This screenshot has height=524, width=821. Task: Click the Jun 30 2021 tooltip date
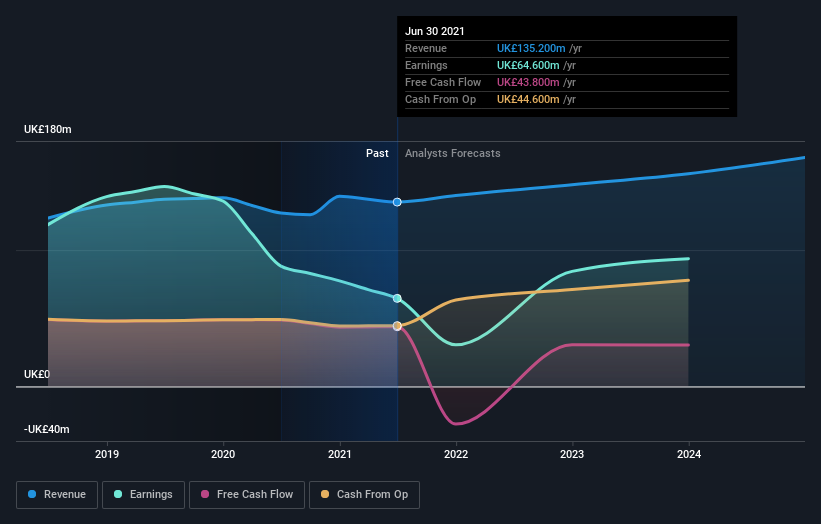point(435,31)
